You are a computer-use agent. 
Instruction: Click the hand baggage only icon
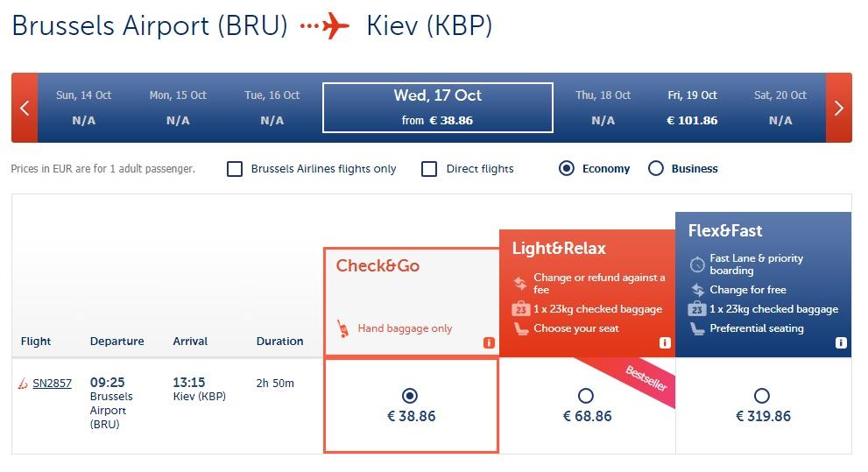[342, 328]
